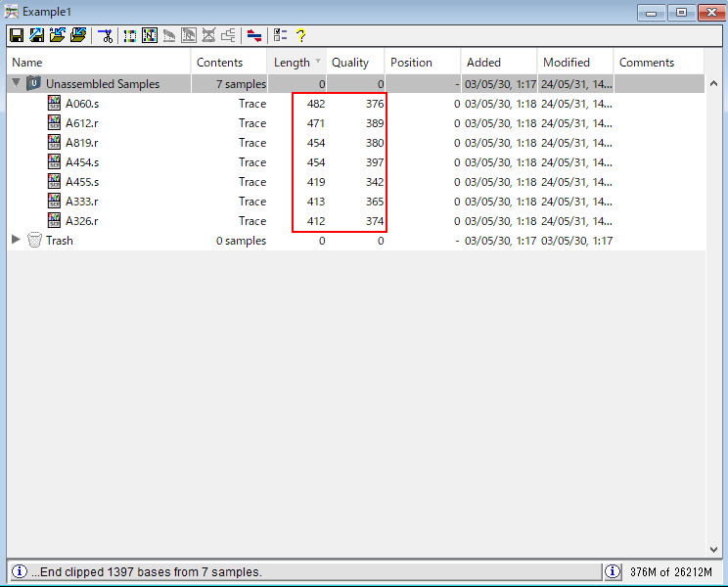Image resolution: width=728 pixels, height=587 pixels.
Task: Sort by the Added column header
Action: [x=499, y=63]
